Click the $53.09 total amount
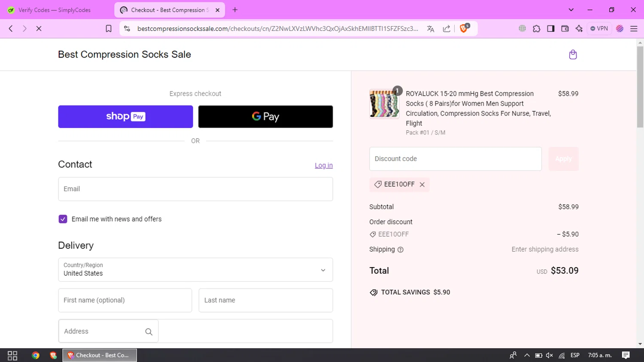This screenshot has width=644, height=362. [565, 271]
